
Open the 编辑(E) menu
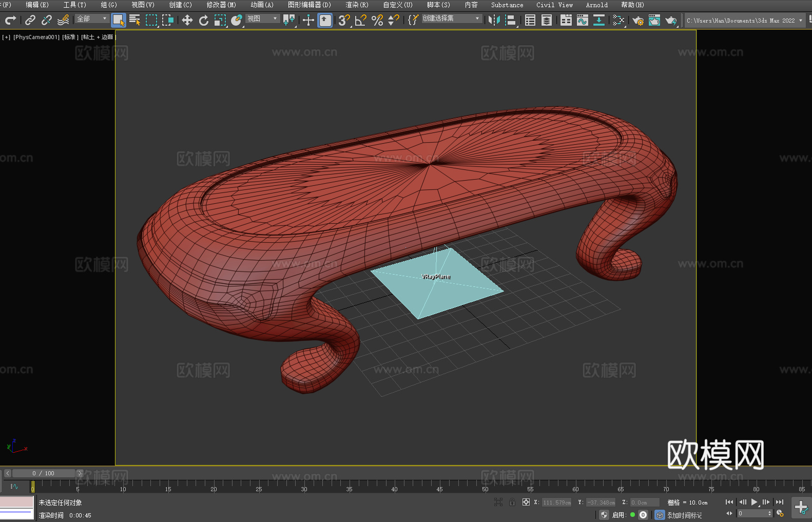(x=37, y=5)
